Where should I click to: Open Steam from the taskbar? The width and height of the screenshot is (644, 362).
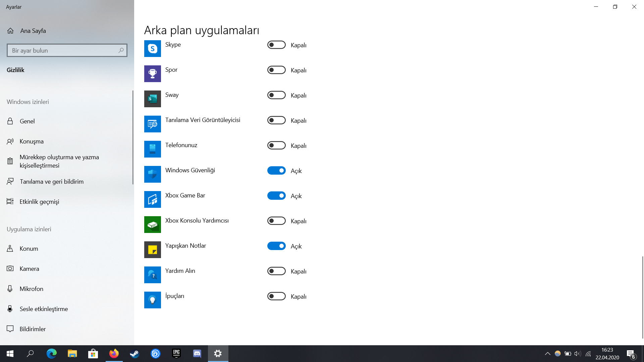coord(135,354)
